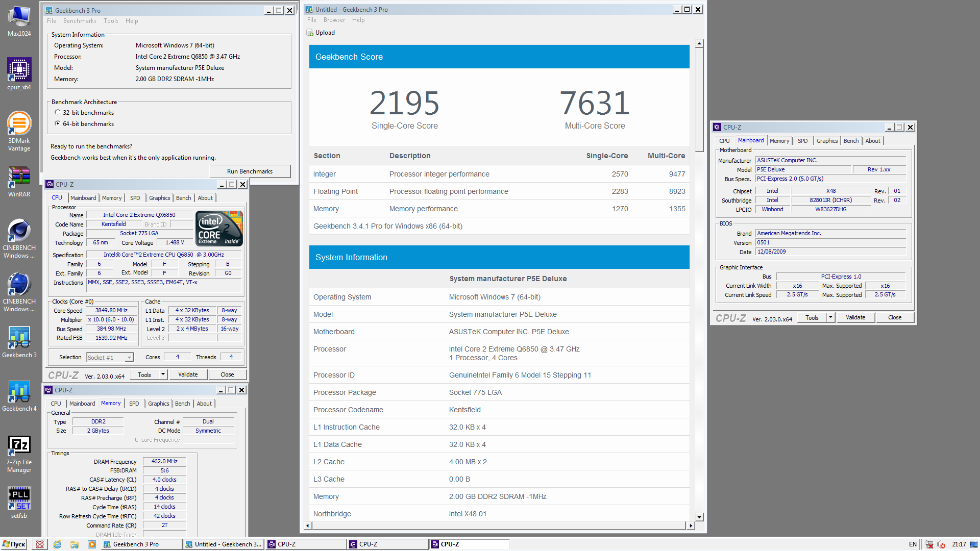980x551 pixels.
Task: Open Tools menu in Geekbench 3 Pro
Action: (x=111, y=21)
